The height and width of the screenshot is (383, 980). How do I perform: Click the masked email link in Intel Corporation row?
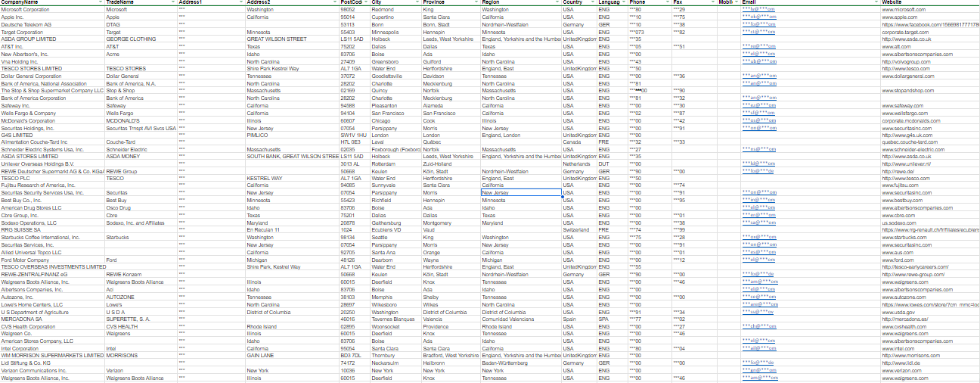coord(759,349)
